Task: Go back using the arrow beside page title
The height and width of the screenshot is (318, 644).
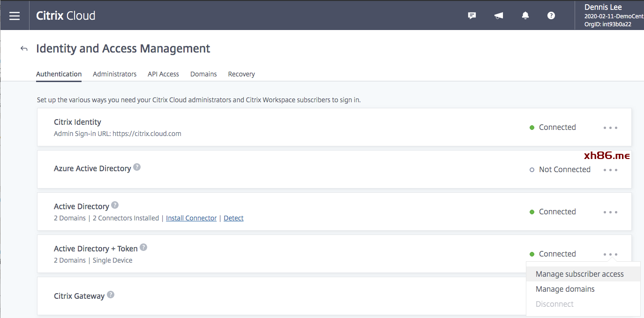Action: pyautogui.click(x=24, y=48)
